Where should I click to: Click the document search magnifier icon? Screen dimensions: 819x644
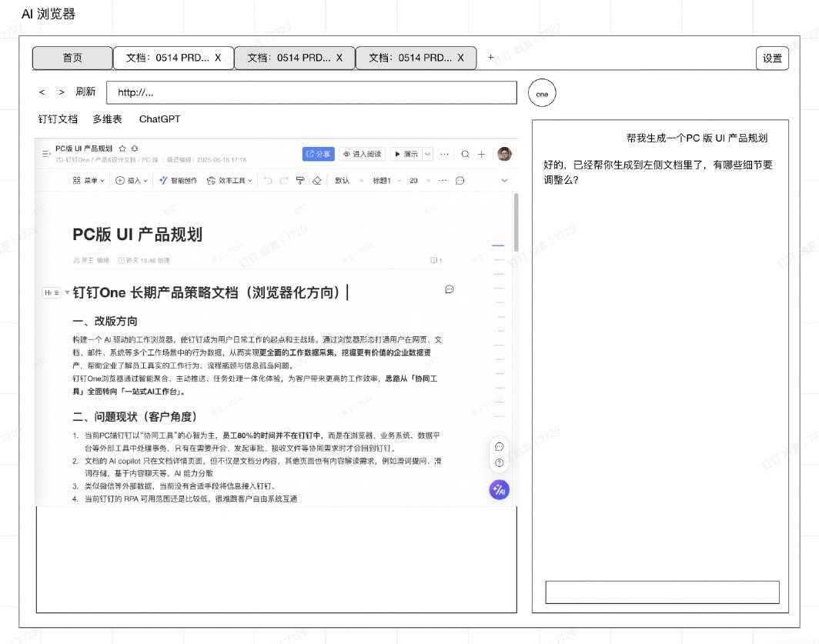pos(466,154)
